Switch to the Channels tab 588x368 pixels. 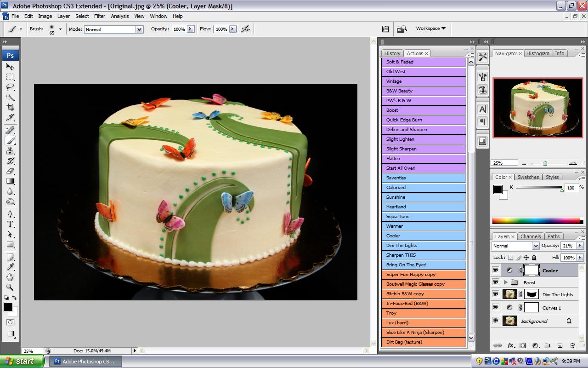(x=531, y=236)
